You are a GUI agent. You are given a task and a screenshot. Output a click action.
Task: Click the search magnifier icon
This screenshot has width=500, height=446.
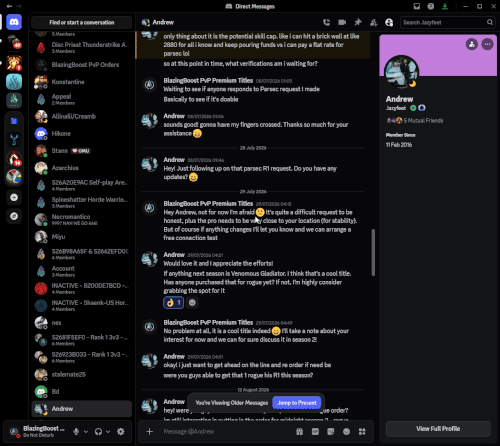[x=490, y=22]
